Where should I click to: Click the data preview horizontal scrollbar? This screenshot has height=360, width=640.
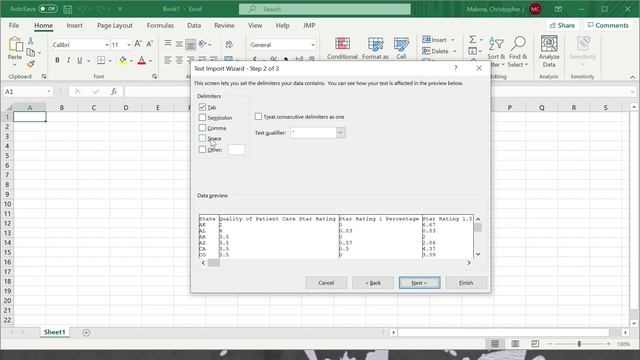[336, 263]
